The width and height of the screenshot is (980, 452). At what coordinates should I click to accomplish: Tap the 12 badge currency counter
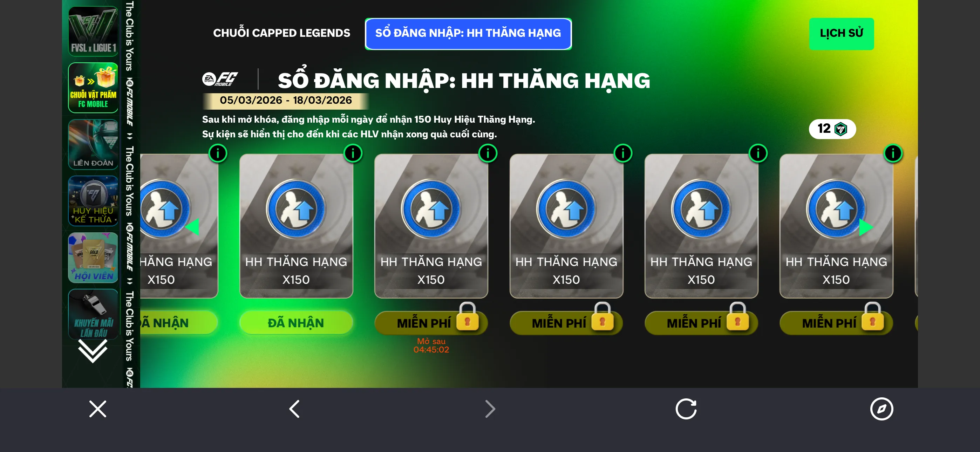832,129
